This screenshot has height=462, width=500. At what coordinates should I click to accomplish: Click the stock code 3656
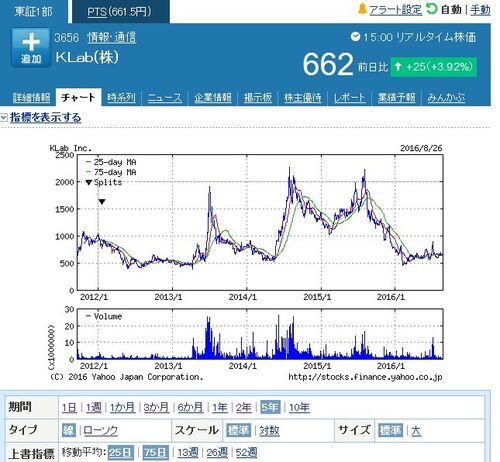click(67, 37)
